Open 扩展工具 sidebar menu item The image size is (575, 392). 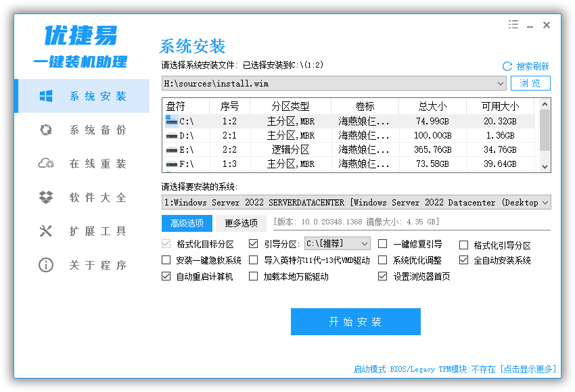click(83, 230)
